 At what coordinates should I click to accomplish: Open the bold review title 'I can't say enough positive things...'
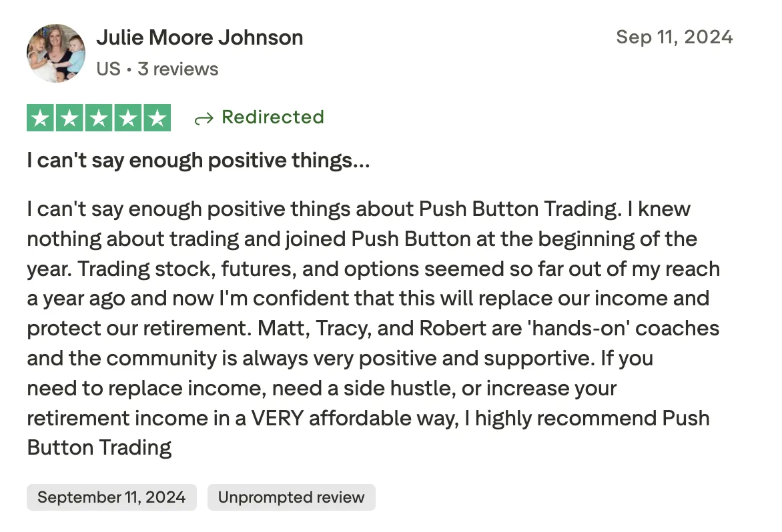point(198,161)
